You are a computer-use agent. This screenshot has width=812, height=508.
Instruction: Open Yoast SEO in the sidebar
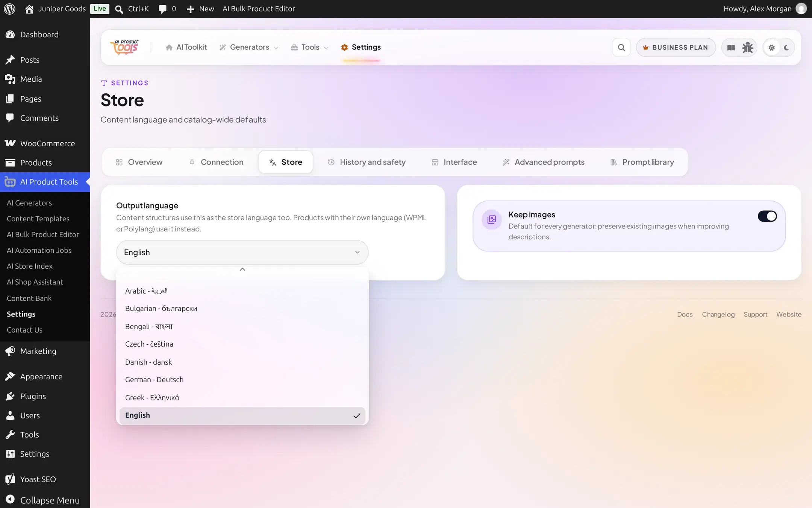point(45,479)
